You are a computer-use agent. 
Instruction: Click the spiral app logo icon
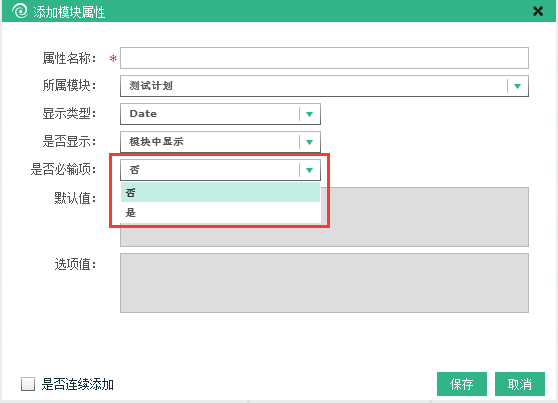(x=20, y=11)
